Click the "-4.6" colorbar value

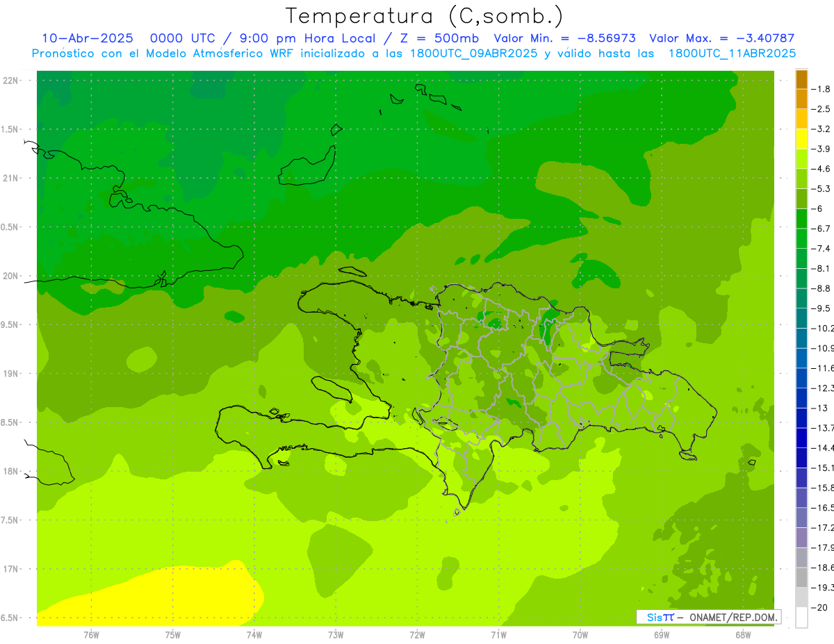pyautogui.click(x=821, y=169)
